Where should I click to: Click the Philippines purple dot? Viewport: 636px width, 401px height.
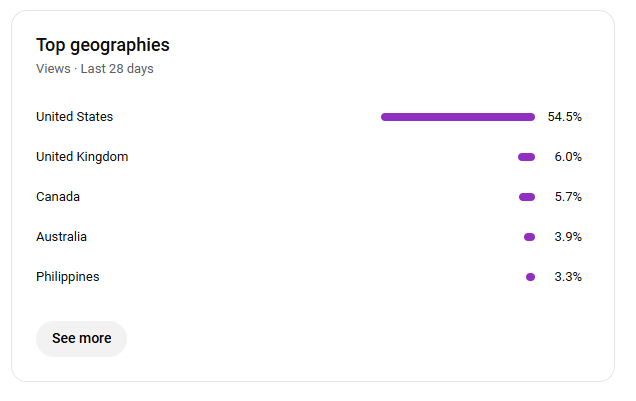(x=531, y=277)
